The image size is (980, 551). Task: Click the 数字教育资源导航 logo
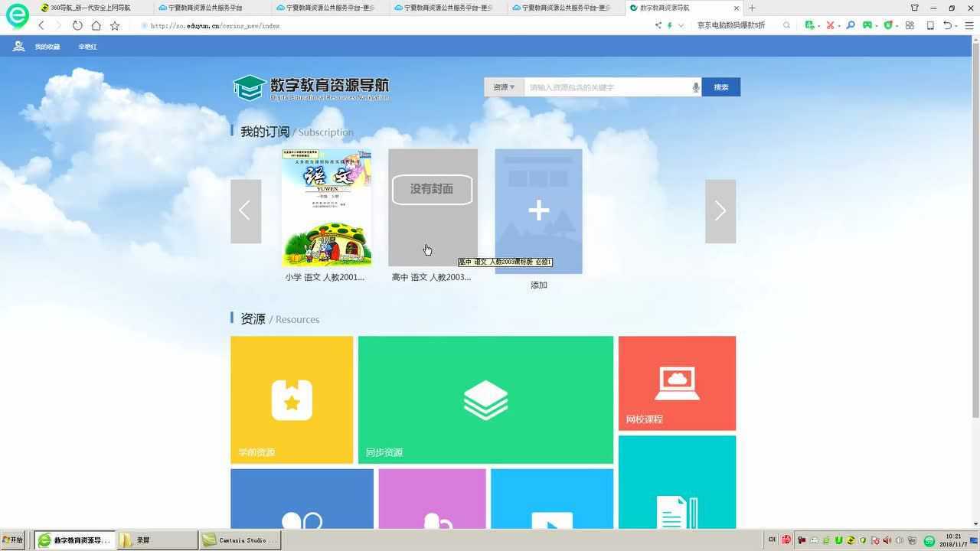point(311,88)
